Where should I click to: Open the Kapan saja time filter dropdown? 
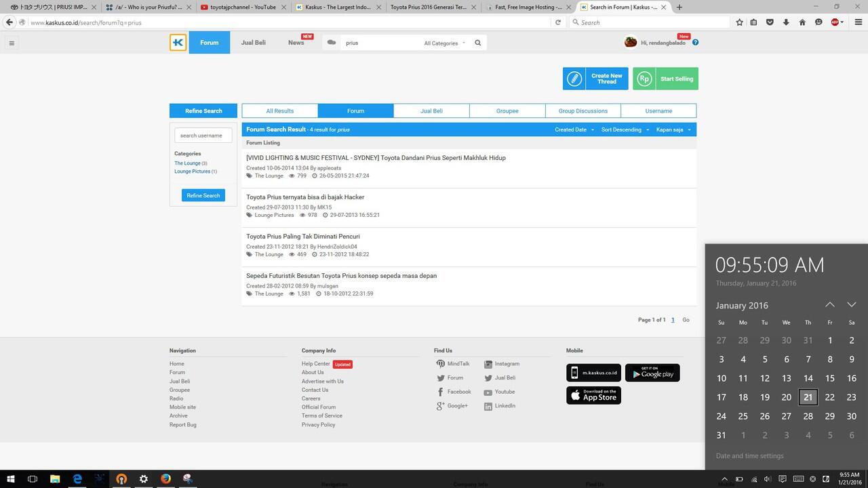point(673,129)
